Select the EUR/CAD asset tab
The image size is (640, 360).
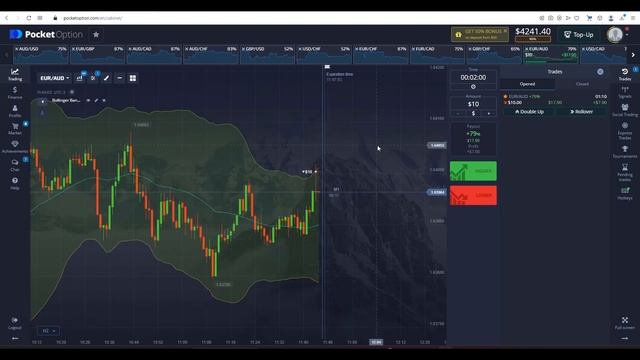tap(438, 55)
